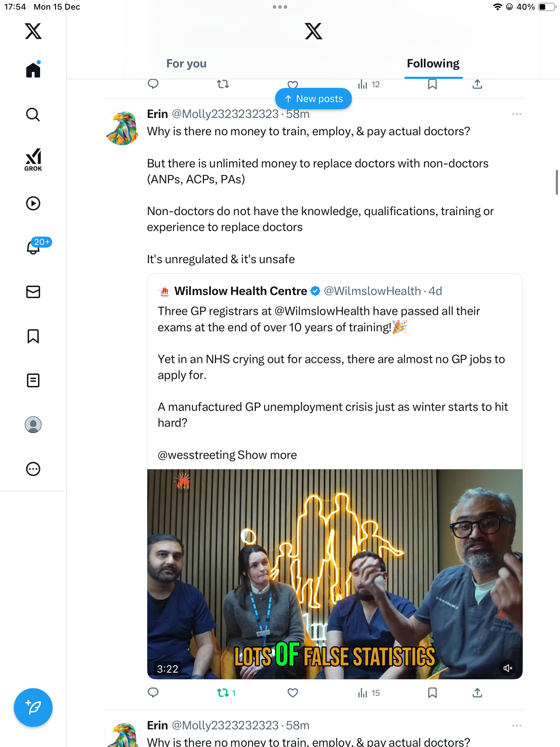The width and height of the screenshot is (560, 747).
Task: Switch to the For you tab
Action: pyautogui.click(x=186, y=64)
